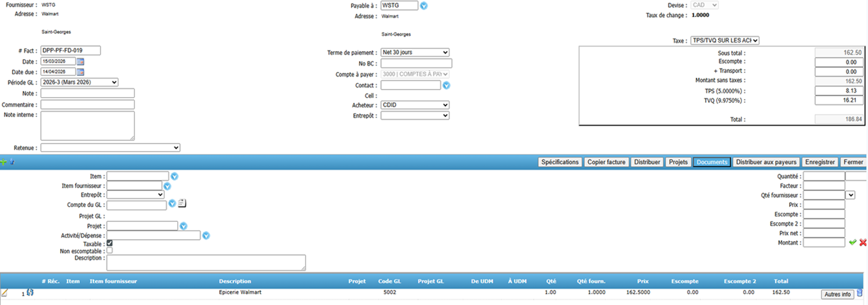868x305 pixels.
Task: Click the Enregistrer button
Action: (x=820, y=162)
